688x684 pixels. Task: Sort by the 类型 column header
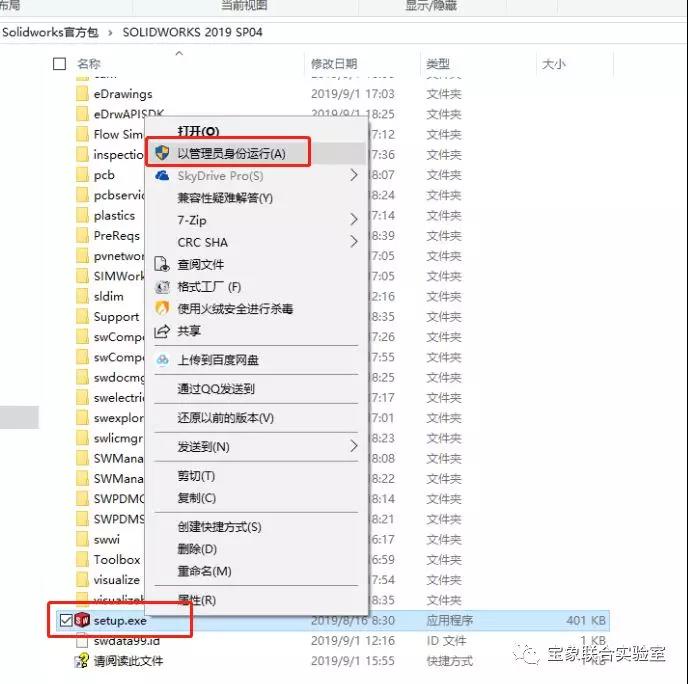click(438, 64)
